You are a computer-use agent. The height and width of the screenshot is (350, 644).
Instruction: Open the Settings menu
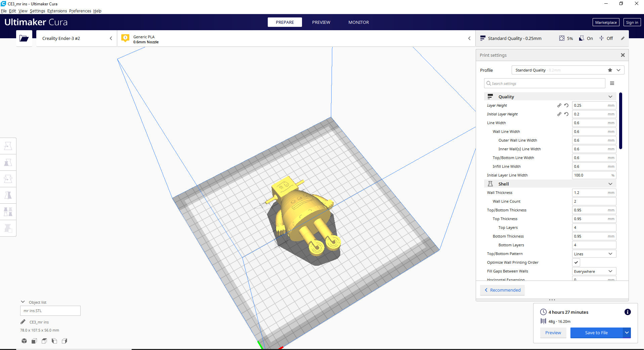point(37,11)
